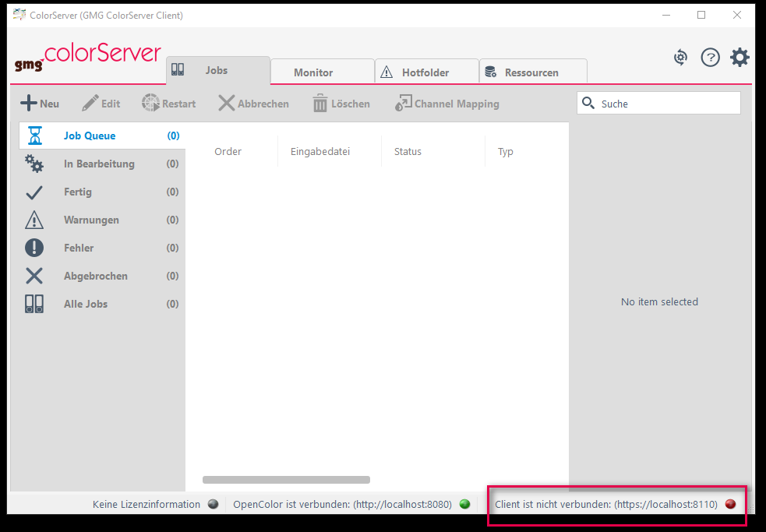
Task: Click the Channel Mapping icon
Action: click(403, 103)
